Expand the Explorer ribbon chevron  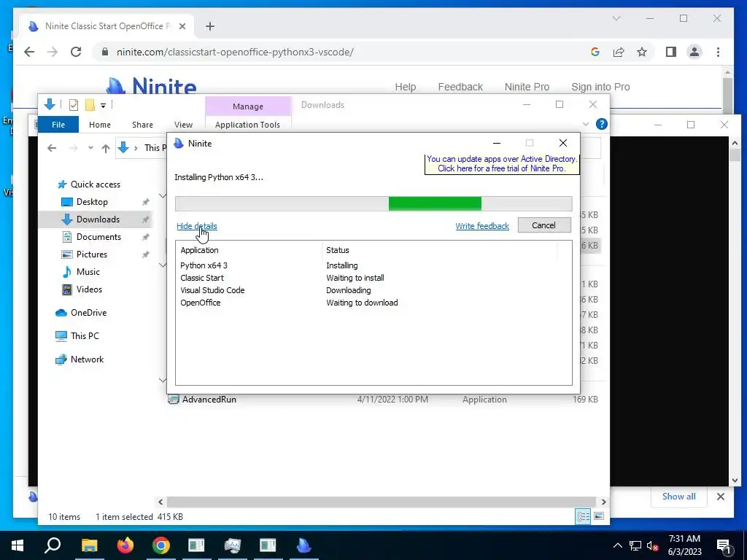(586, 124)
